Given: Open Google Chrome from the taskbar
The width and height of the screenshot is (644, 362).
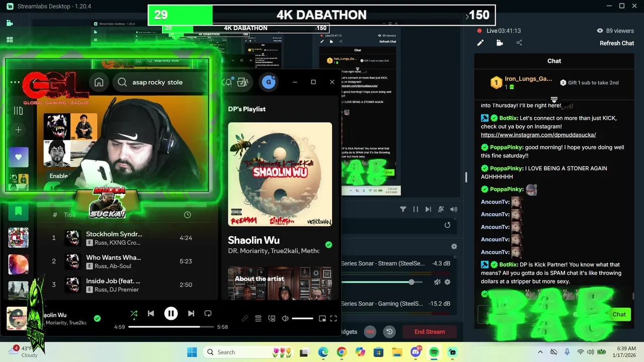Looking at the screenshot, I should 341,352.
